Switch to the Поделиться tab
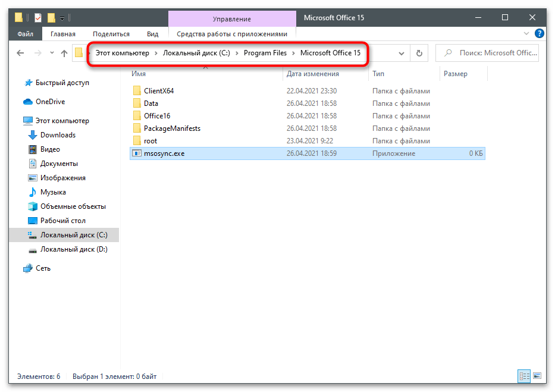The width and height of the screenshot is (555, 392). tap(111, 34)
